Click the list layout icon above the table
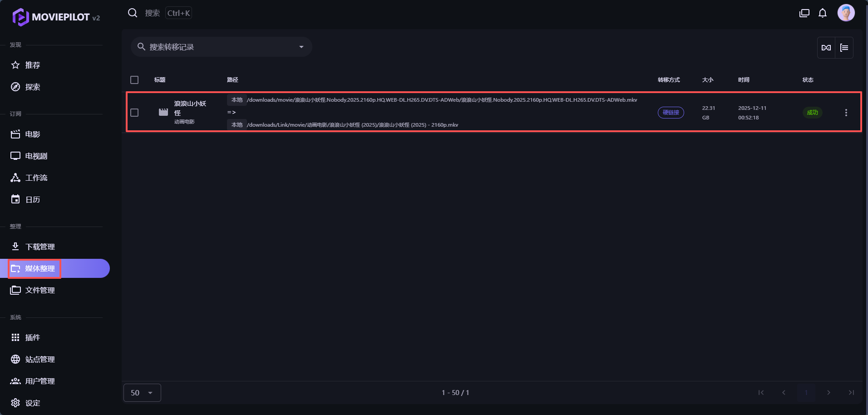Screen dimensions: 868x415 click(x=844, y=48)
